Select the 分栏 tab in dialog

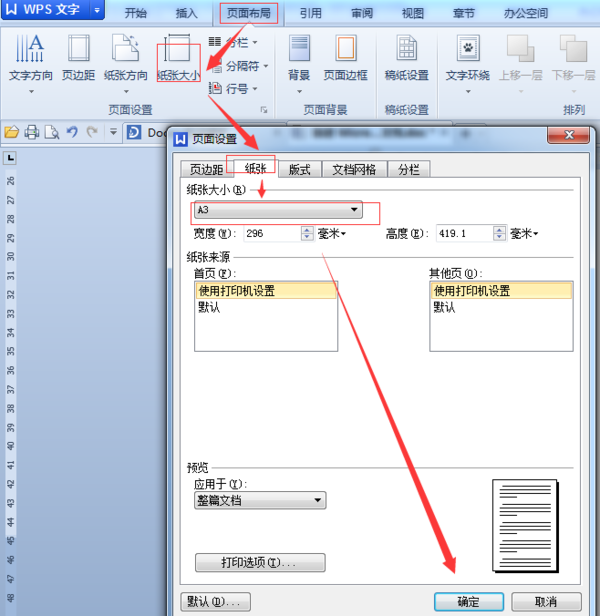pos(409,169)
